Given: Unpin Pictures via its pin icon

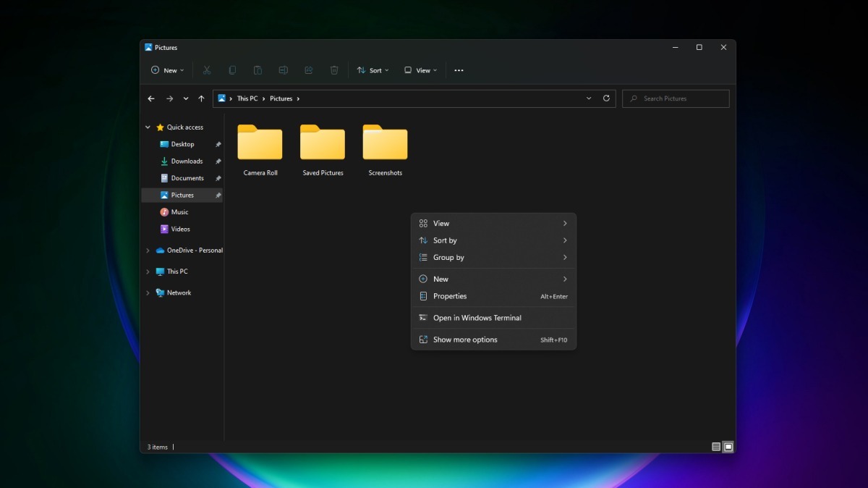Looking at the screenshot, I should click(x=218, y=195).
